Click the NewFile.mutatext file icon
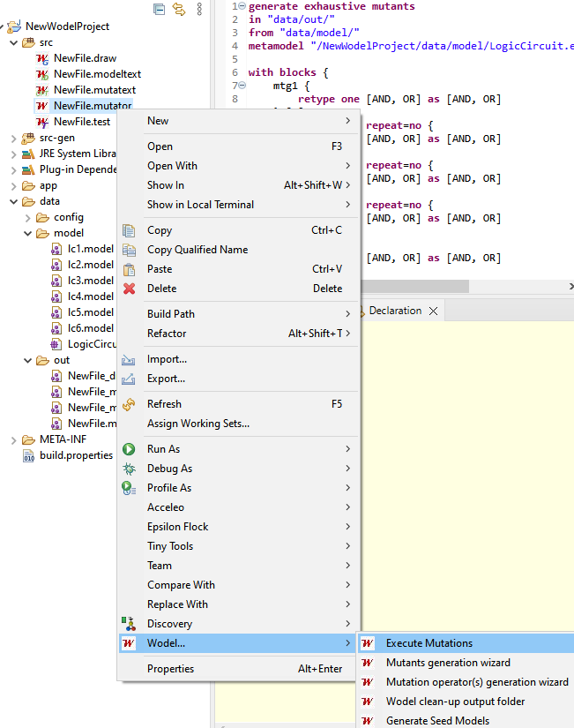 pos(42,90)
